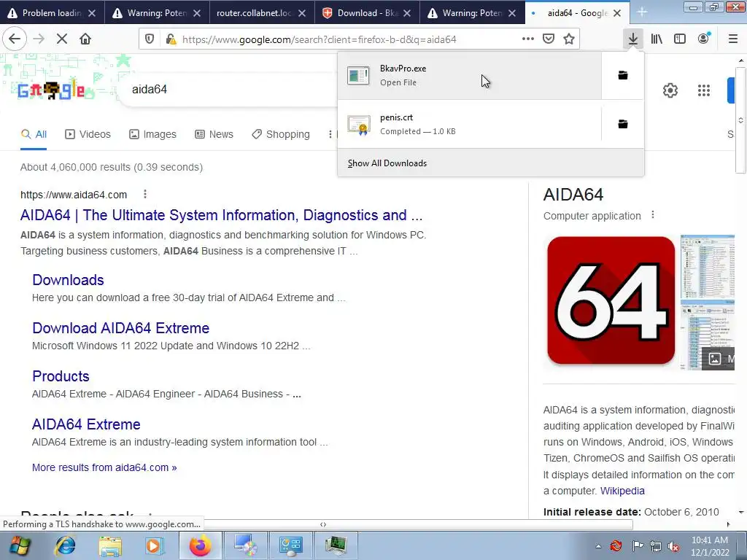Open the taskbar clock showing 10:41 AM

click(x=710, y=546)
